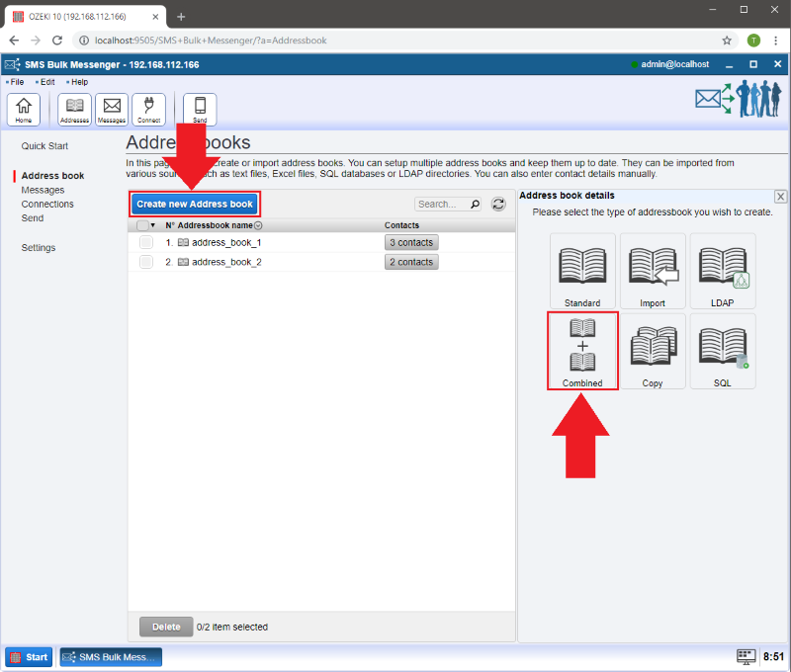The image size is (791, 672).
Task: Toggle the select-all checkbox in list header
Action: [142, 225]
